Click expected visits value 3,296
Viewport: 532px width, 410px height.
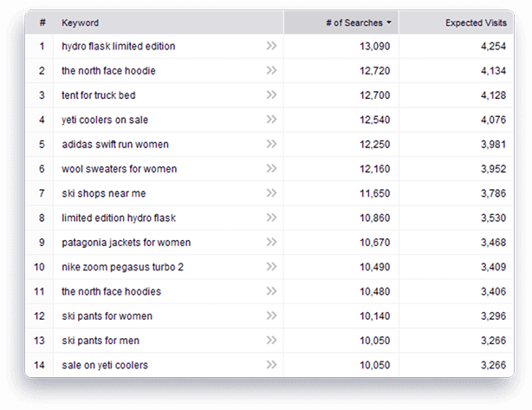click(x=493, y=316)
